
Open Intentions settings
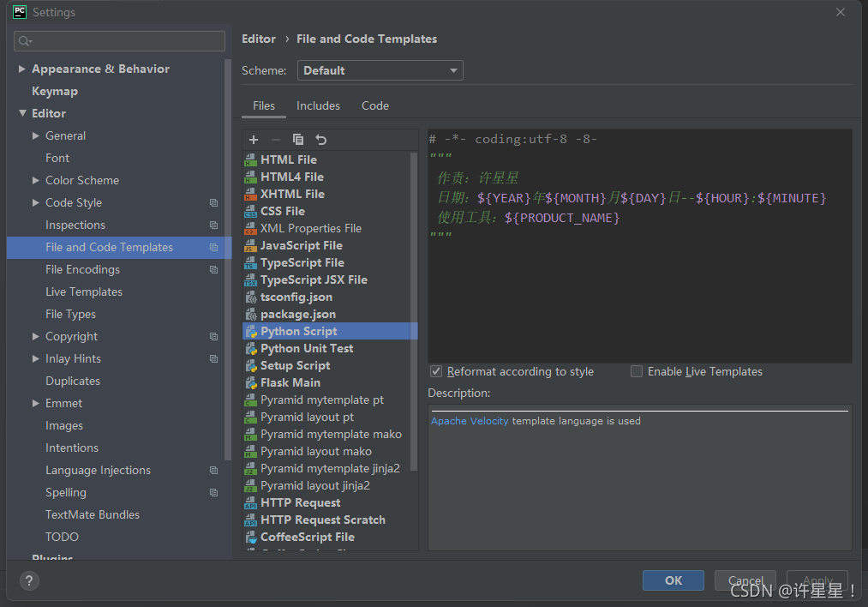coord(72,448)
